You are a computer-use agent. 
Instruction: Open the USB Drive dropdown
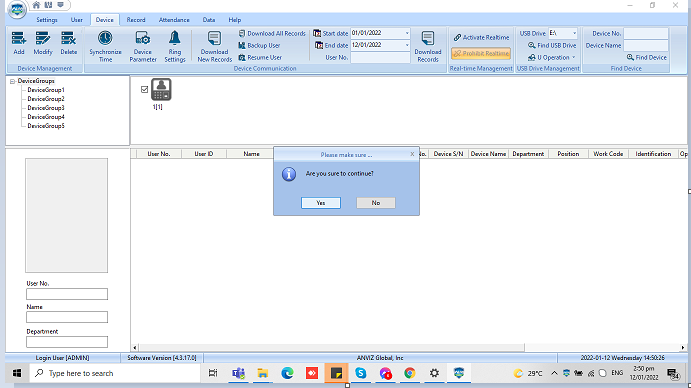(x=574, y=34)
